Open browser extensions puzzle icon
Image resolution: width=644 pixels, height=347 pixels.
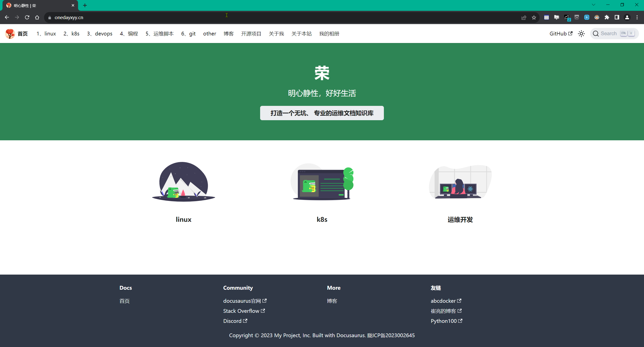click(x=607, y=17)
